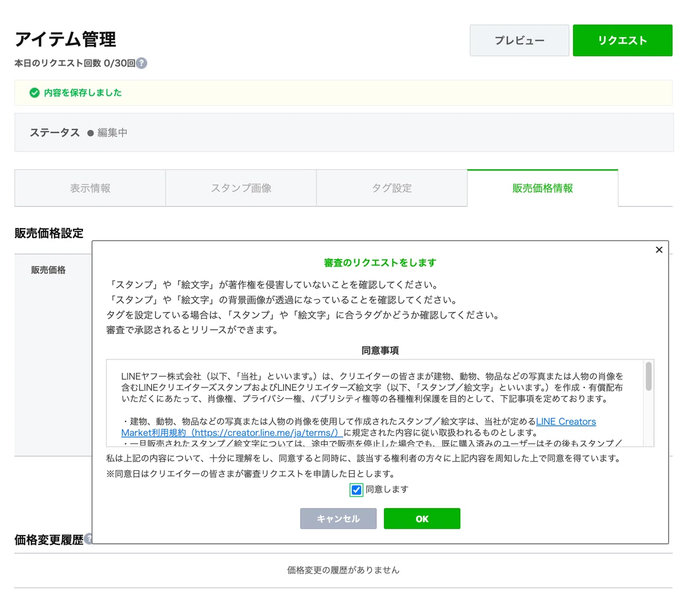Click the 本日のリクエスト回数 0/30回 text

pos(75,63)
